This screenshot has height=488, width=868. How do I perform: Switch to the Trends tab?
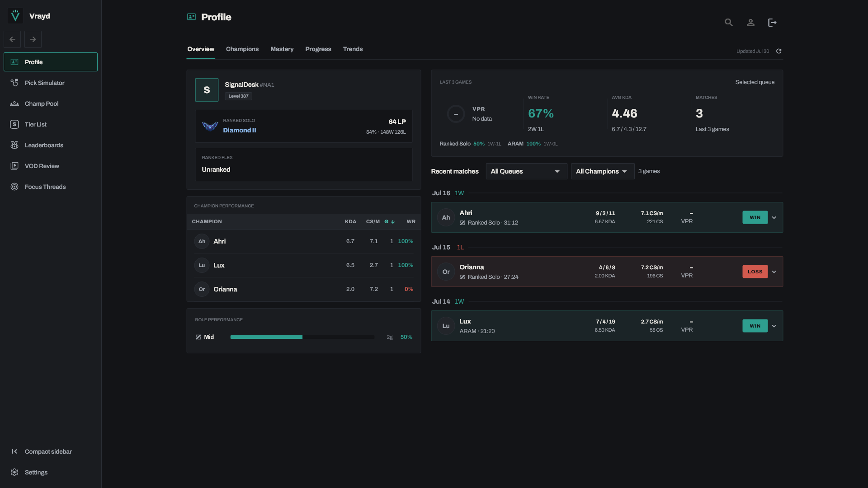pos(353,49)
